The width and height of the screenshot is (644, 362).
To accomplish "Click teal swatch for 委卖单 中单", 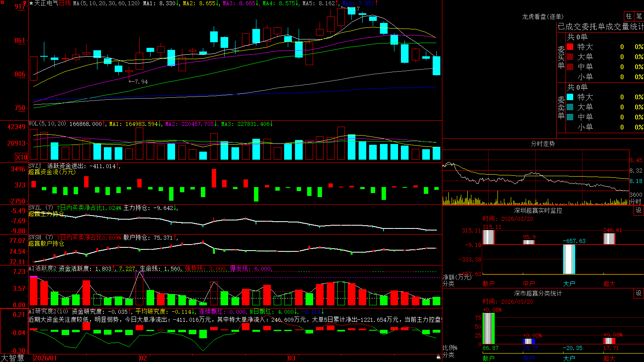I will point(570,117).
